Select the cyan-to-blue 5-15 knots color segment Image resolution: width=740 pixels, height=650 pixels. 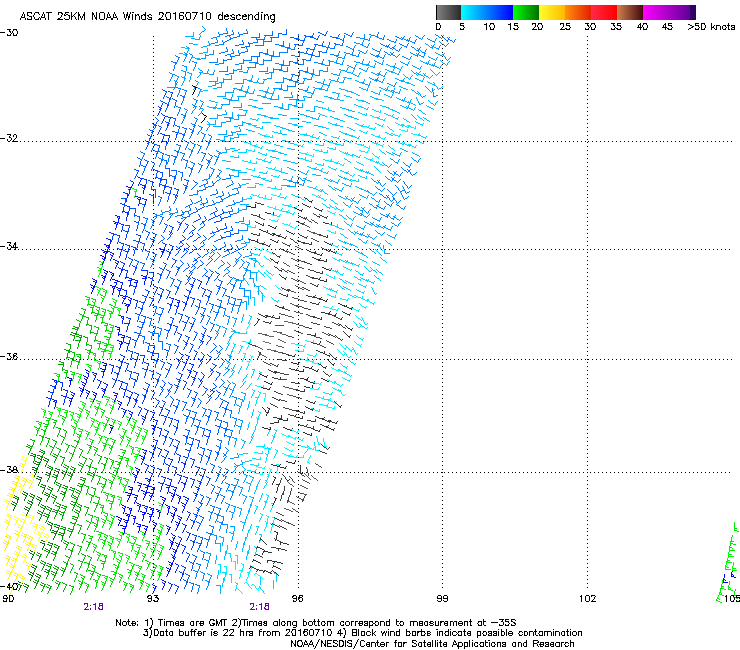(487, 12)
